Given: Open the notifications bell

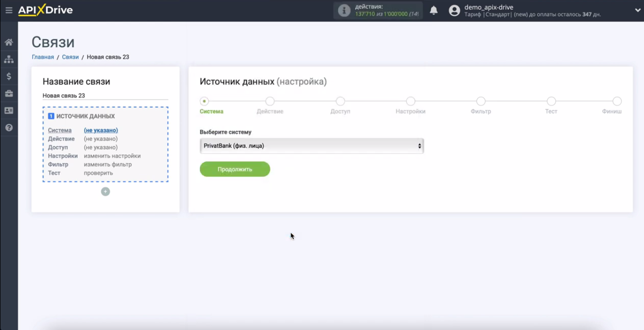Looking at the screenshot, I should (x=433, y=11).
